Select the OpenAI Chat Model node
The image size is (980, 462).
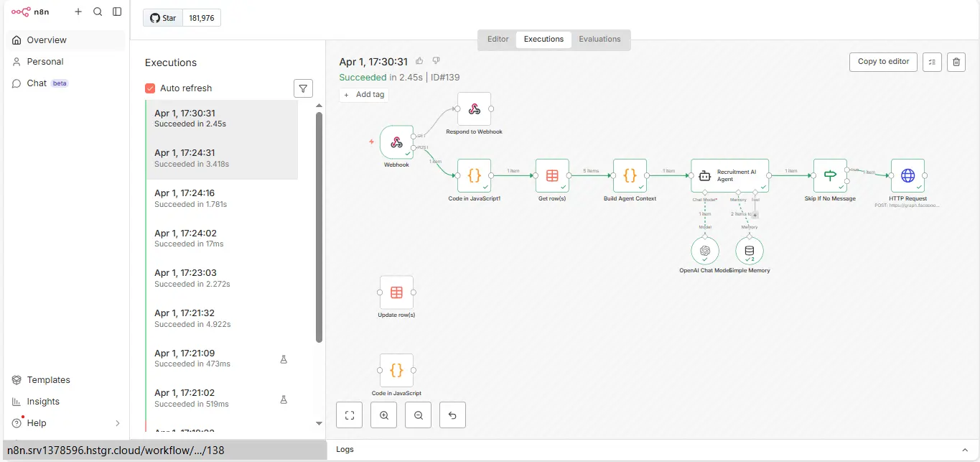pyautogui.click(x=705, y=251)
